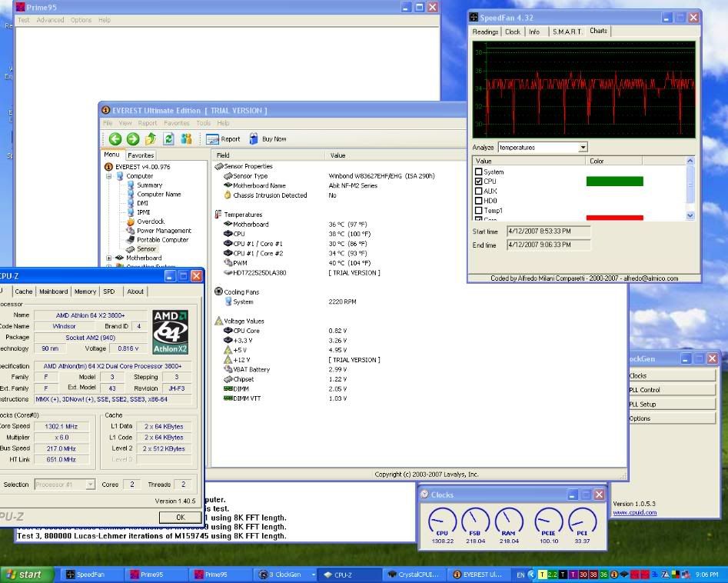Click the green Back arrow in EVEREST toolbar
This screenshot has width=728, height=583.
[x=115, y=139]
